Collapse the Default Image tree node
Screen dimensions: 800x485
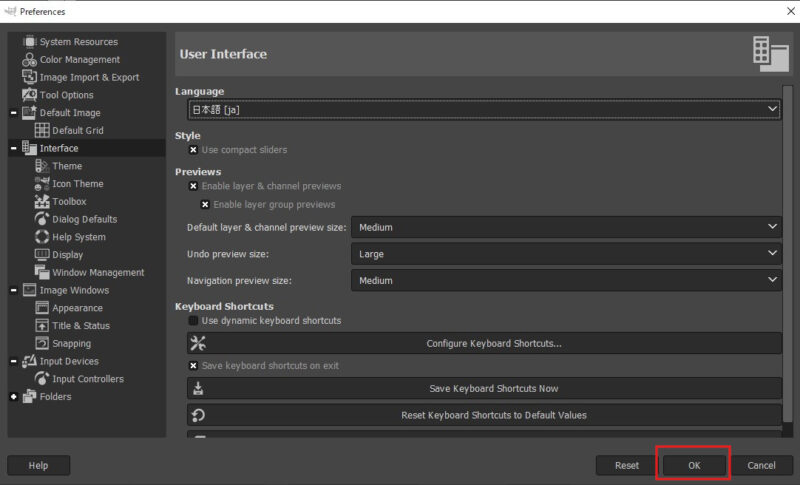[14, 113]
